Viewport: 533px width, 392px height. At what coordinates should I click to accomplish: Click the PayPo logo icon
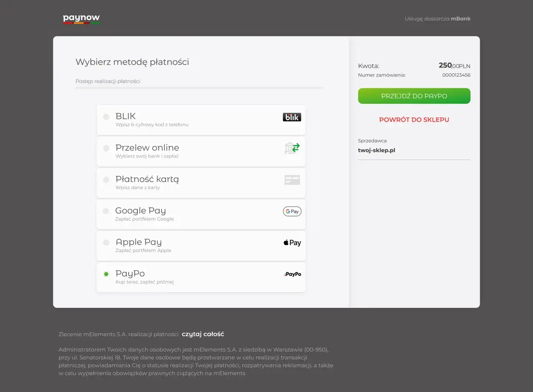pyautogui.click(x=292, y=274)
